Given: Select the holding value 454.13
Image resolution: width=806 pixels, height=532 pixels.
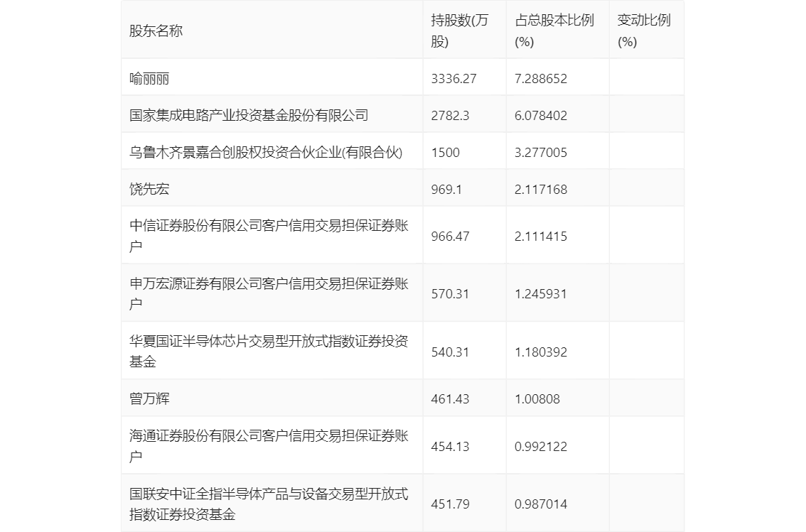Looking at the screenshot, I should tap(451, 446).
